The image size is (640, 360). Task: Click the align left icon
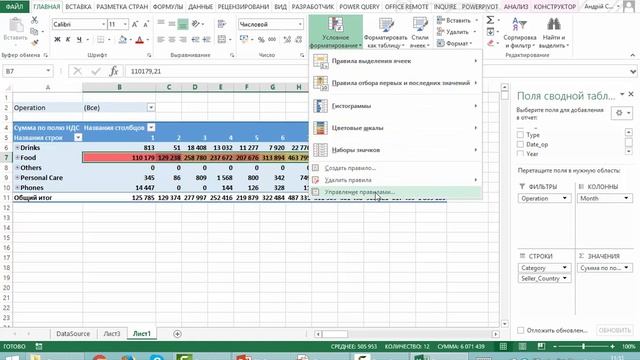click(161, 40)
